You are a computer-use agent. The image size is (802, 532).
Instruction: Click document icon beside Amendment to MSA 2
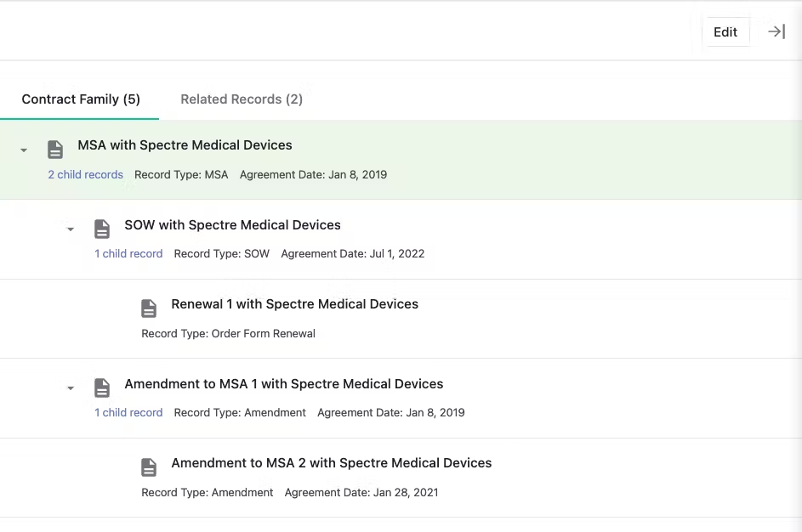tap(149, 467)
